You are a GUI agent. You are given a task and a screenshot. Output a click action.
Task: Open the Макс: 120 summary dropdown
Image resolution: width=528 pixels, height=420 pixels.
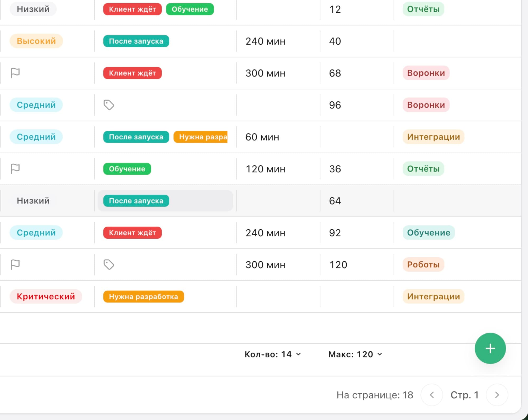[355, 354]
